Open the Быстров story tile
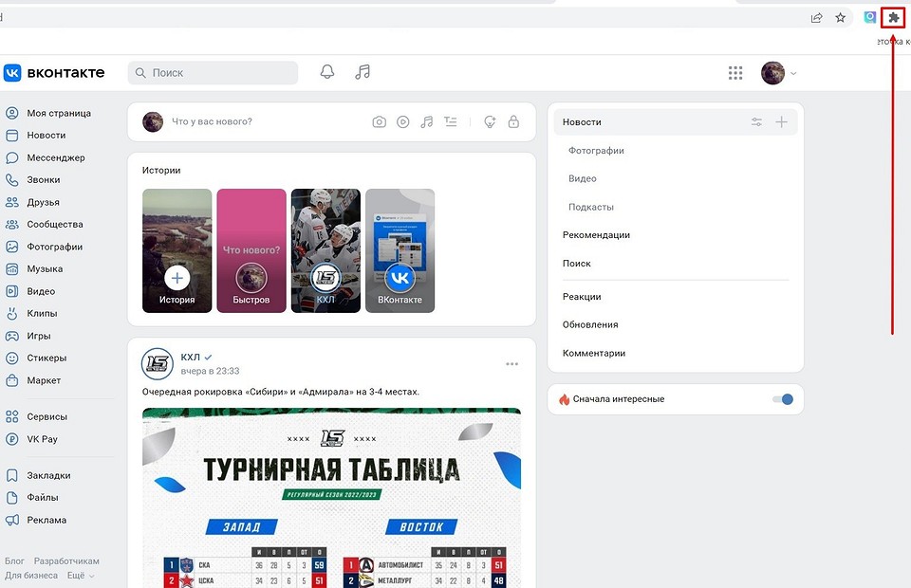Image resolution: width=911 pixels, height=588 pixels. 251,250
